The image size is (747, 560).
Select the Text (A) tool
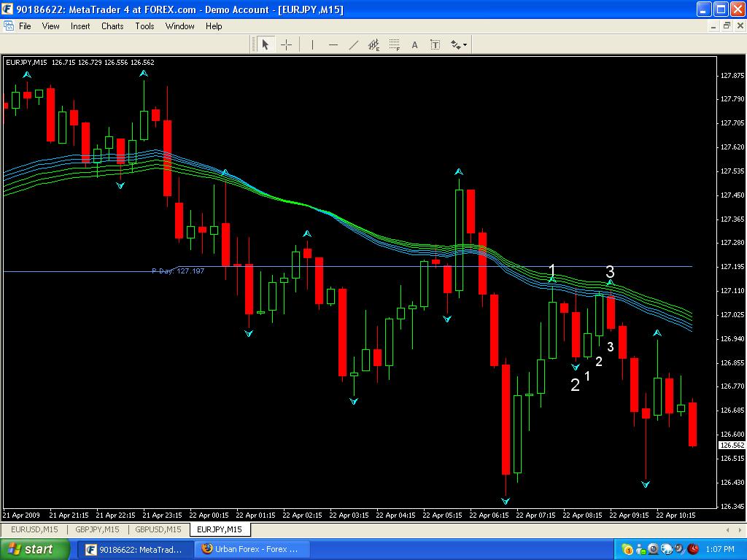(x=414, y=44)
